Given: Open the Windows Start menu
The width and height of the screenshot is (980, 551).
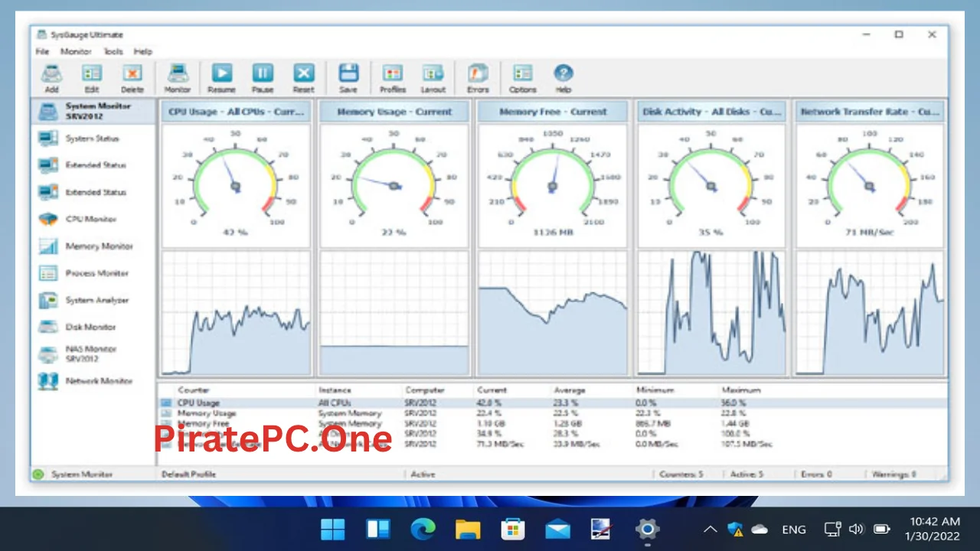Looking at the screenshot, I should [333, 530].
